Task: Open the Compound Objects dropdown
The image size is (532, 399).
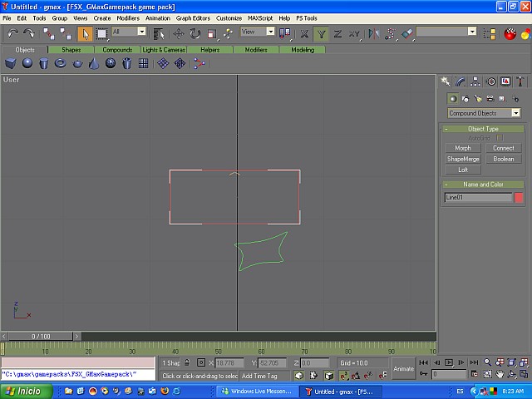Action: tap(484, 113)
